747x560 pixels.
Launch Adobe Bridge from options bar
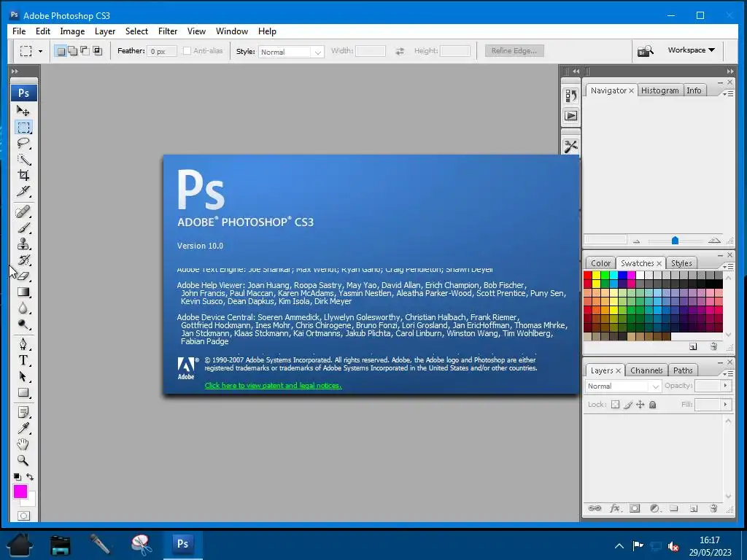click(646, 51)
